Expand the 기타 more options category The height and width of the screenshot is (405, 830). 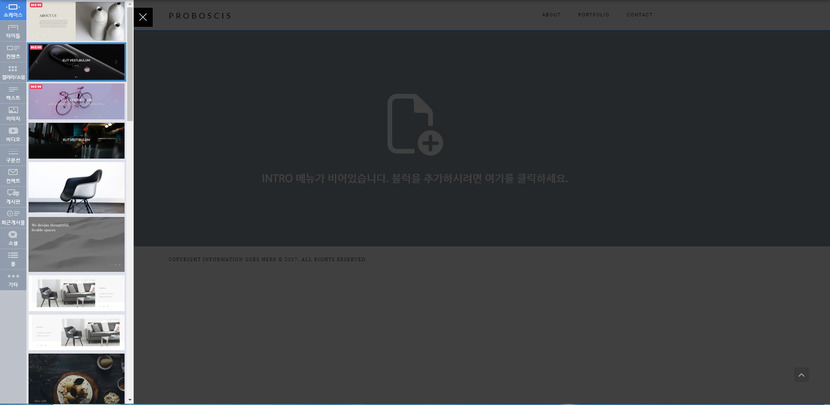pos(13,279)
